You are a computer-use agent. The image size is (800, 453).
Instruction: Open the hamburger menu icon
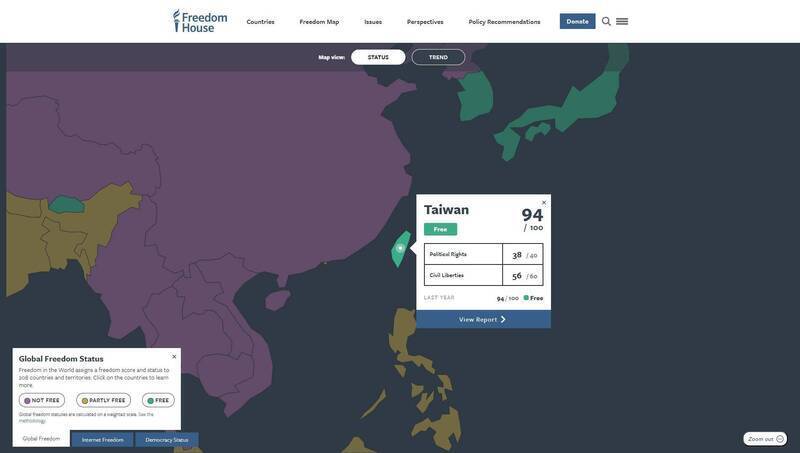[x=622, y=21]
